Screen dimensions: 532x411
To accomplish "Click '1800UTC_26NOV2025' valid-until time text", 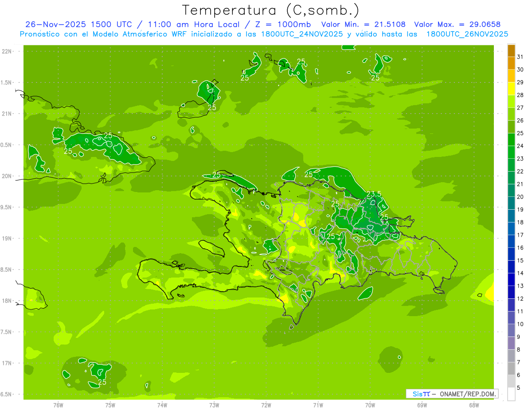I will point(467,34).
